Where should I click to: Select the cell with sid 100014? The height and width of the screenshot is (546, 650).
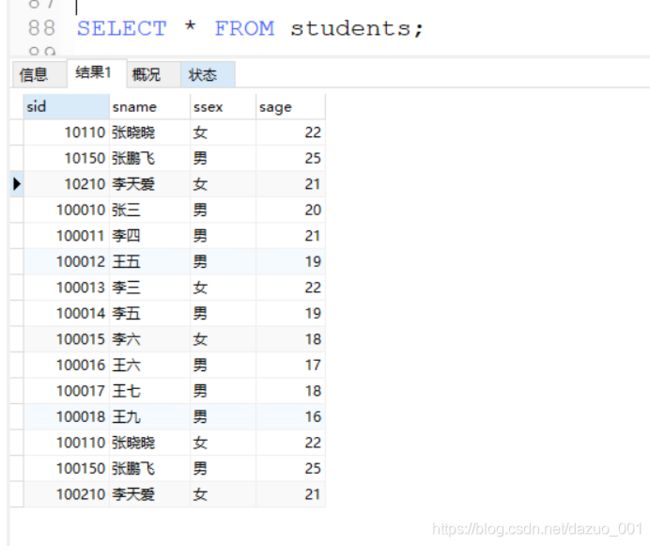66,313
